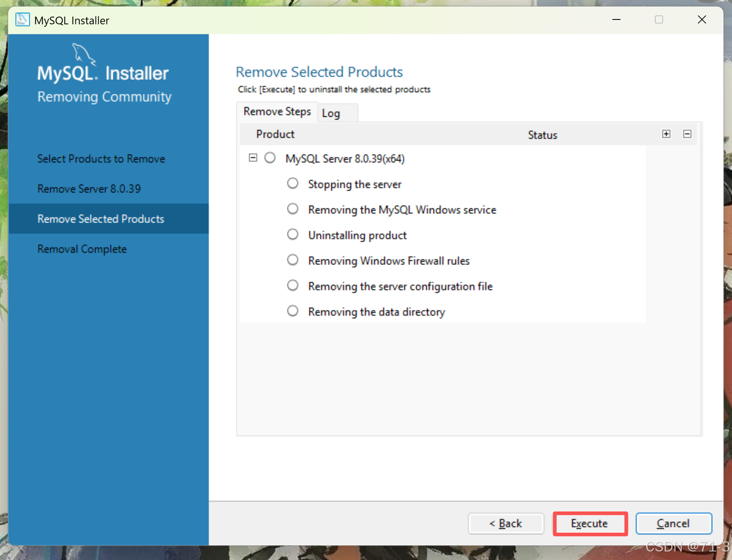732x560 pixels.
Task: Click the Product column header
Action: click(x=275, y=134)
